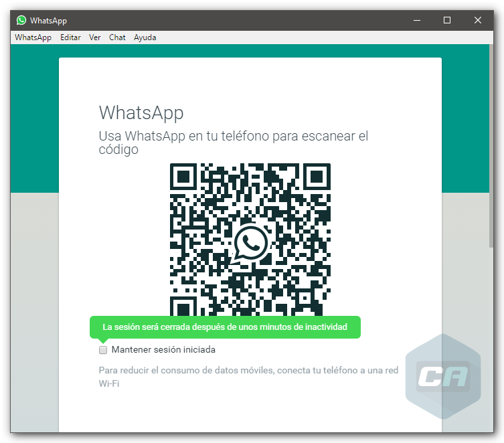Click the 'Para reducir el consumo' hint text

coord(248,377)
